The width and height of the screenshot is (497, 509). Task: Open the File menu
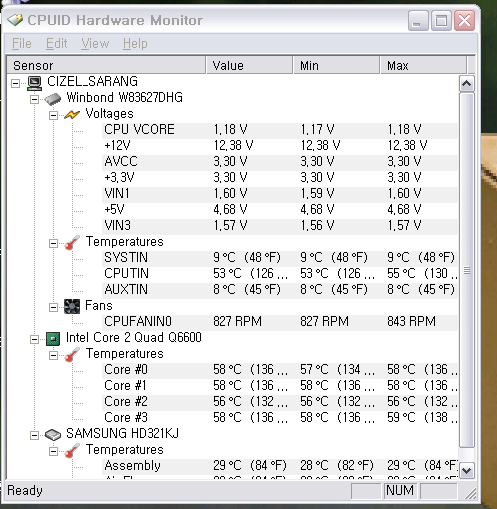[x=22, y=43]
